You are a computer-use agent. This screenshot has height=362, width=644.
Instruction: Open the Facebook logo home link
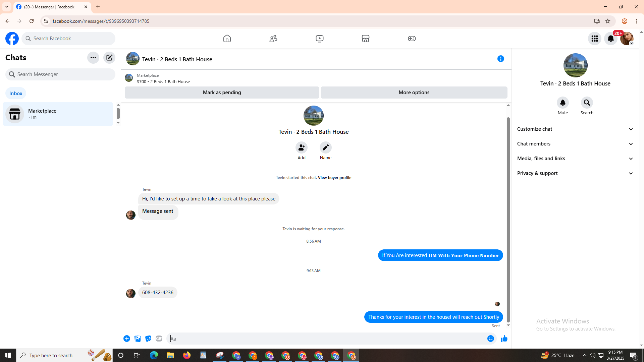pyautogui.click(x=12, y=39)
